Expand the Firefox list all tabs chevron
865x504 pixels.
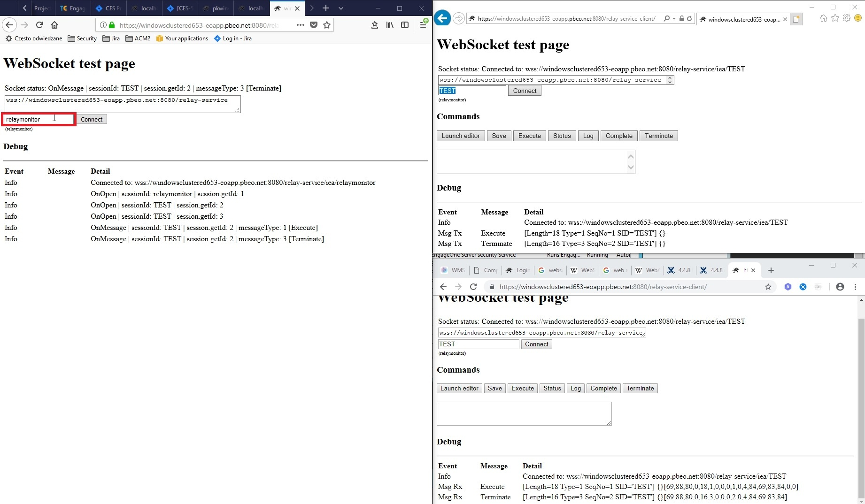click(341, 8)
